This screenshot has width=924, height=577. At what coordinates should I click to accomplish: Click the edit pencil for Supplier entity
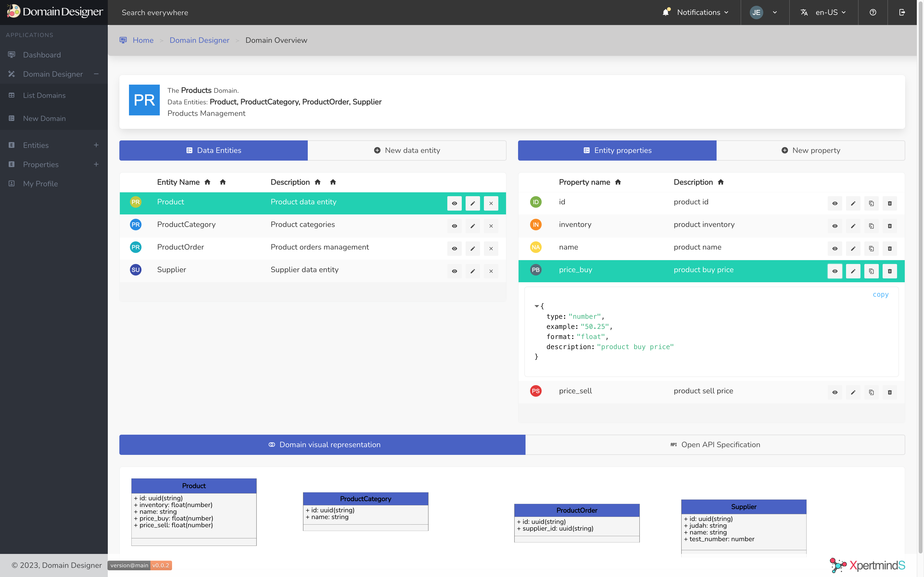tap(473, 271)
